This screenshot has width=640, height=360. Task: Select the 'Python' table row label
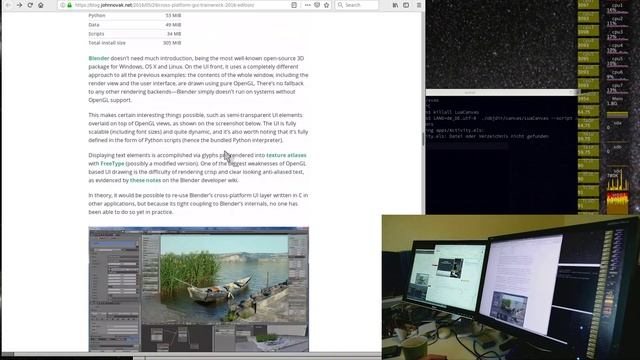[97, 15]
